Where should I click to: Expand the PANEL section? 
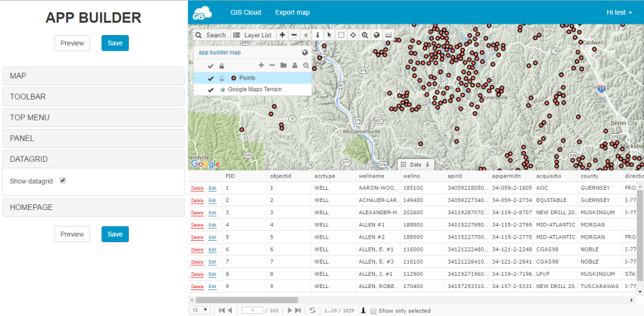click(x=93, y=139)
